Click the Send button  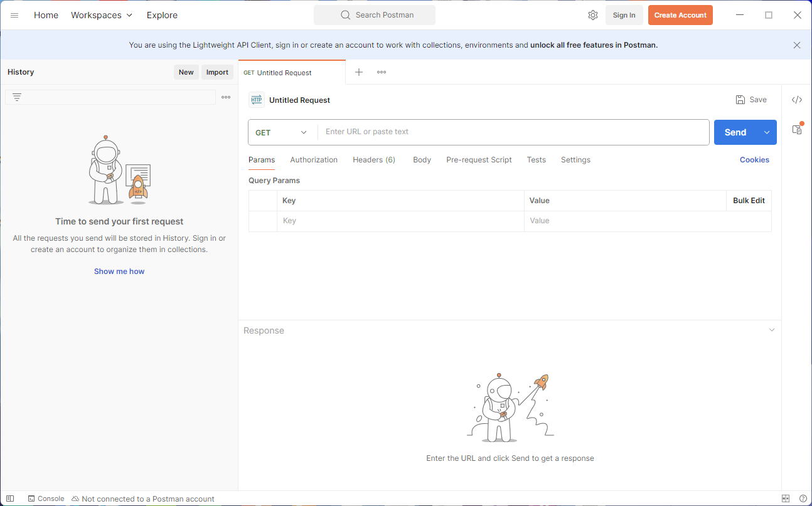pyautogui.click(x=735, y=132)
